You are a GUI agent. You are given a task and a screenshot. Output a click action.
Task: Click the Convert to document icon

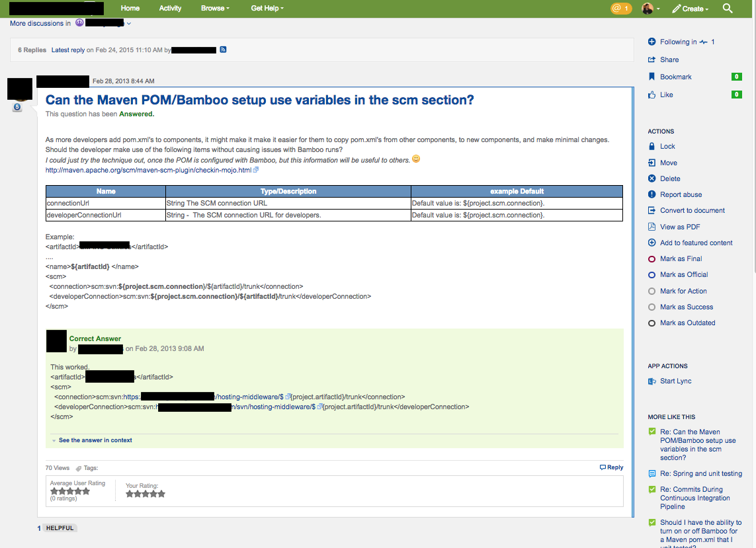point(652,210)
